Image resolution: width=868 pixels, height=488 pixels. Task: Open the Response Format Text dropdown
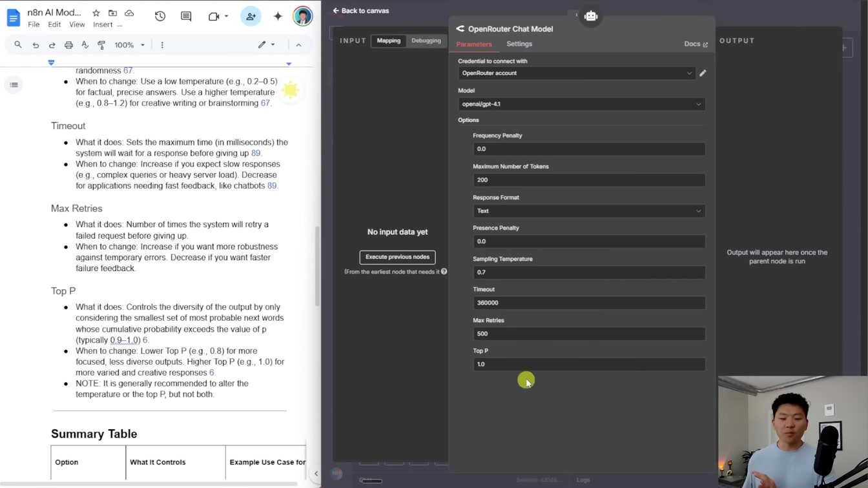[x=589, y=211]
